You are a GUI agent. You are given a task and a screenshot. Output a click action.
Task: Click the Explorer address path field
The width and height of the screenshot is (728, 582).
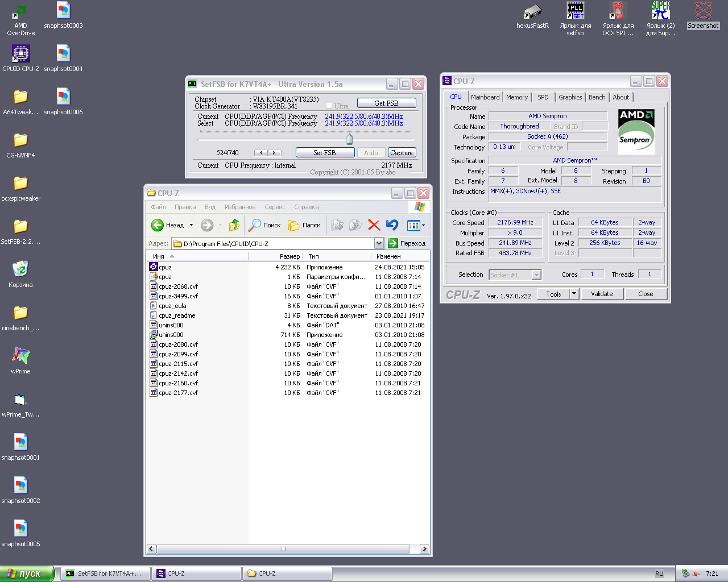(273, 243)
